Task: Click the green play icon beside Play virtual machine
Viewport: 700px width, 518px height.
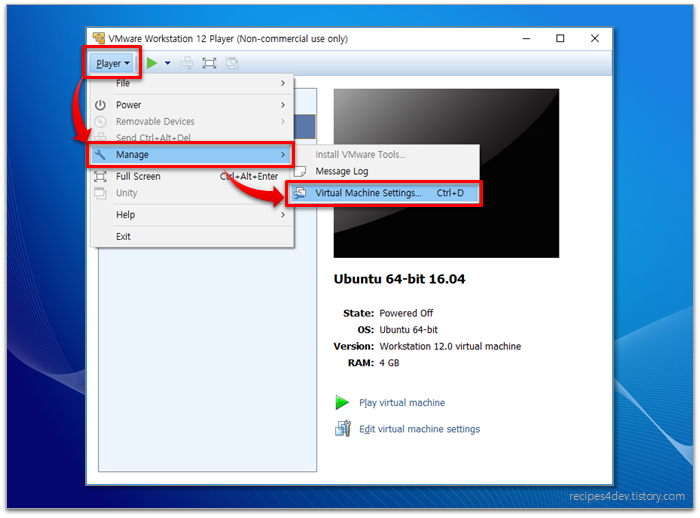Action: 342,402
